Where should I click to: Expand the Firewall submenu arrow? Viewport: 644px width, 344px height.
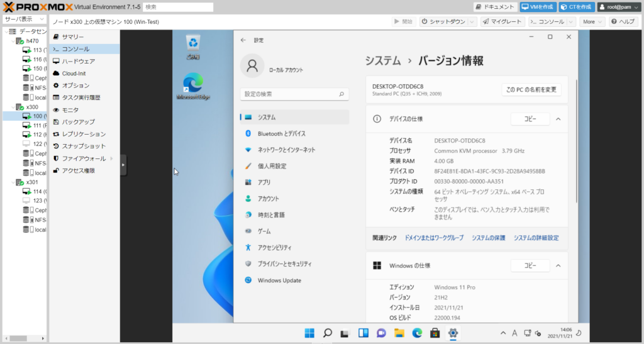point(111,158)
